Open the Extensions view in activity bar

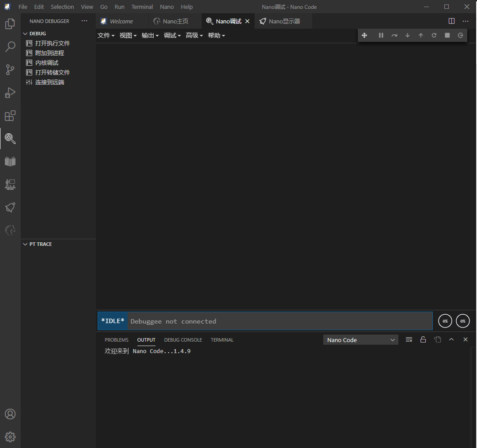click(10, 116)
